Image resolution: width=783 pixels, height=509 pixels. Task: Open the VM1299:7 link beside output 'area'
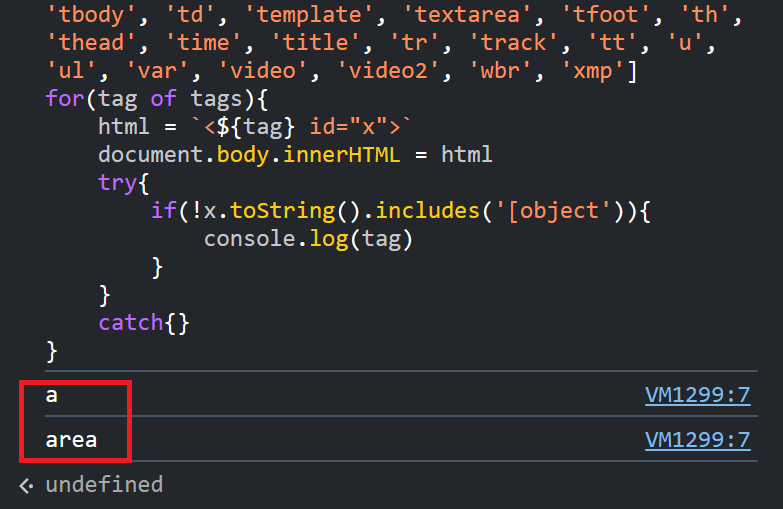click(x=698, y=440)
